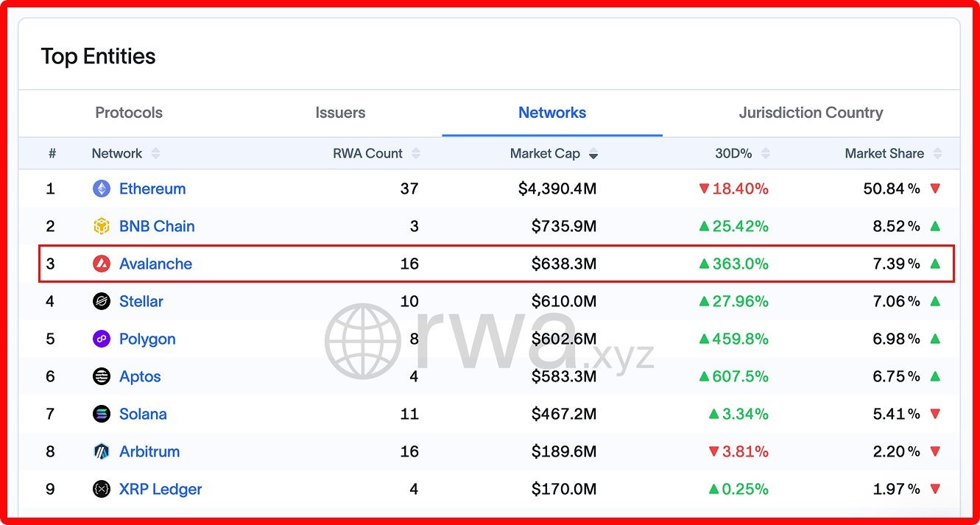
Task: Click the BNB Chain logo icon
Action: [102, 226]
